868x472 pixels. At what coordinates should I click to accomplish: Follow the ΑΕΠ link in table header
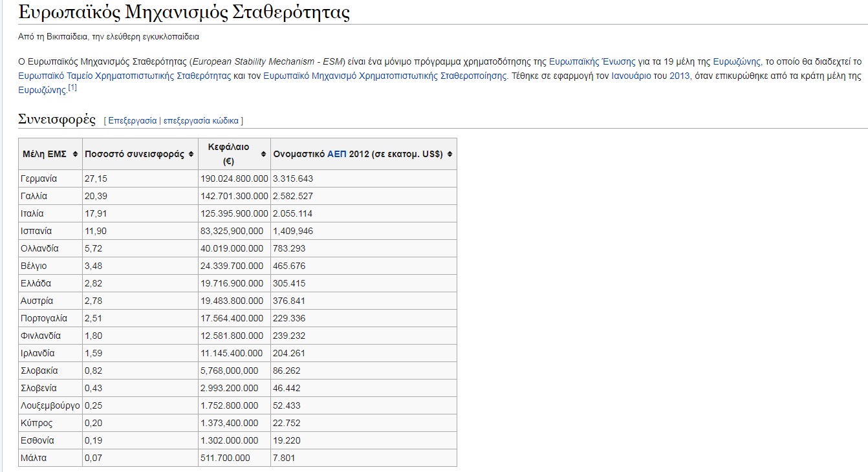(336, 155)
